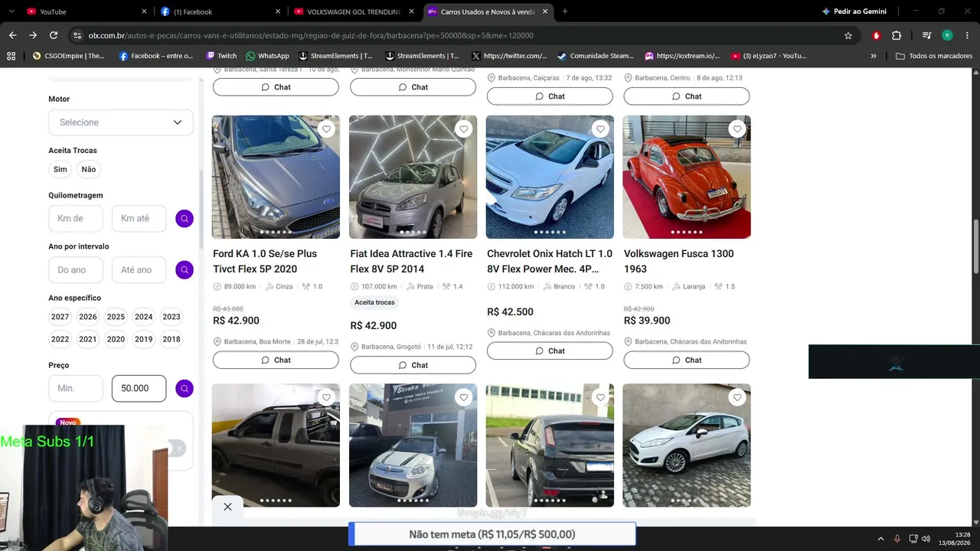The height and width of the screenshot is (551, 980).
Task: Switch to the YouTube tab
Action: pyautogui.click(x=84, y=11)
